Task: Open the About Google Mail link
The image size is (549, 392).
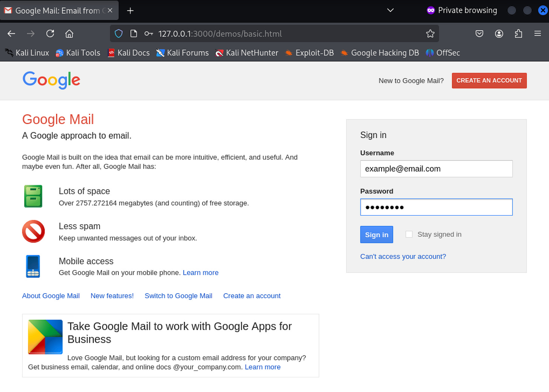Action: (x=51, y=296)
